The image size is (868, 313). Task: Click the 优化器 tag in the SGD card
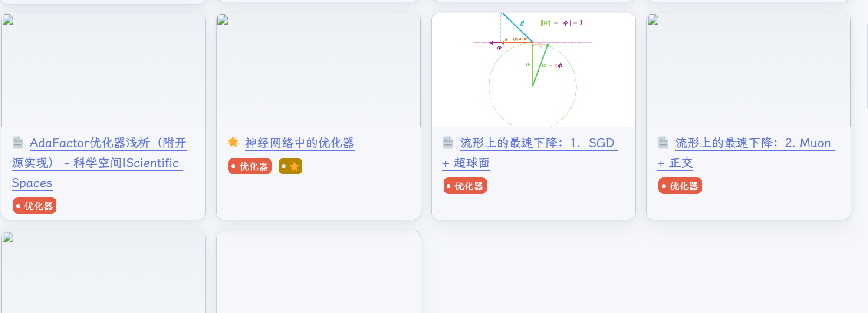point(465,186)
